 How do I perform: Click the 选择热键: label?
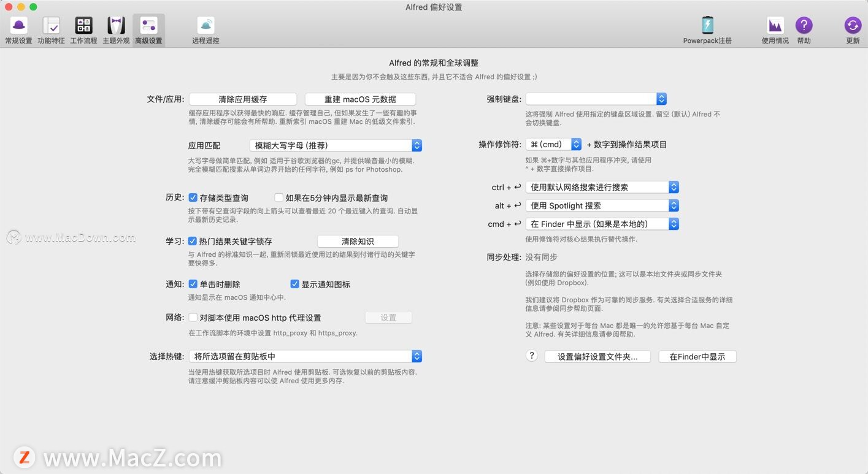coord(167,356)
